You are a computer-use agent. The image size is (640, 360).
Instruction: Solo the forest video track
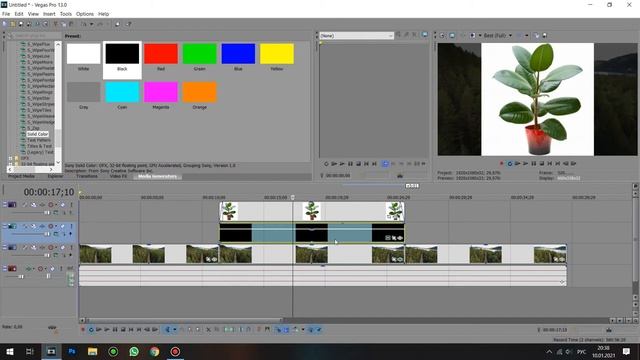pos(71,247)
